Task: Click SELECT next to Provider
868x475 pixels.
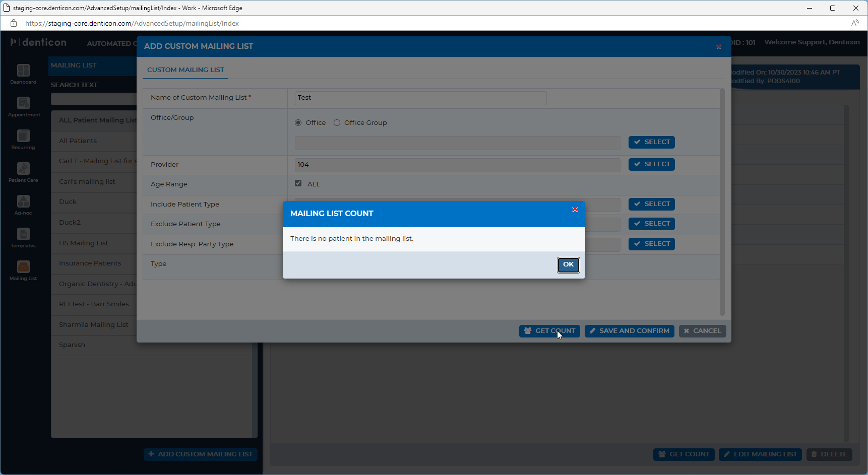Action: tap(651, 164)
